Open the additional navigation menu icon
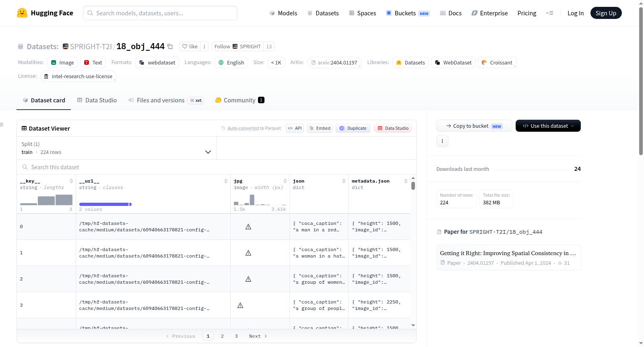The width and height of the screenshot is (644, 347). [x=549, y=13]
